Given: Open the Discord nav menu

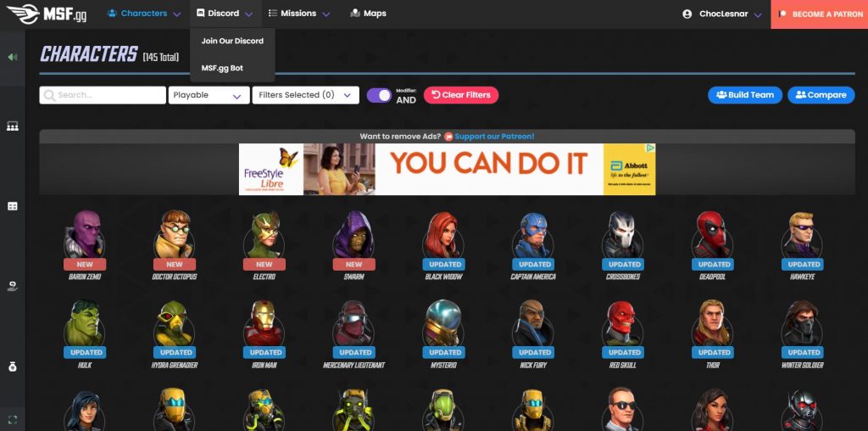Looking at the screenshot, I should (x=225, y=14).
